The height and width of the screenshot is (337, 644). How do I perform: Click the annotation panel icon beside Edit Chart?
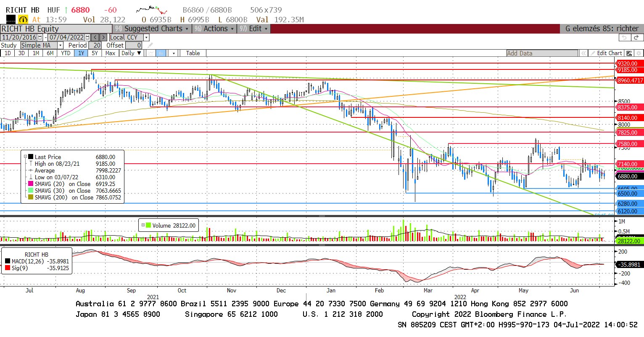click(x=629, y=53)
